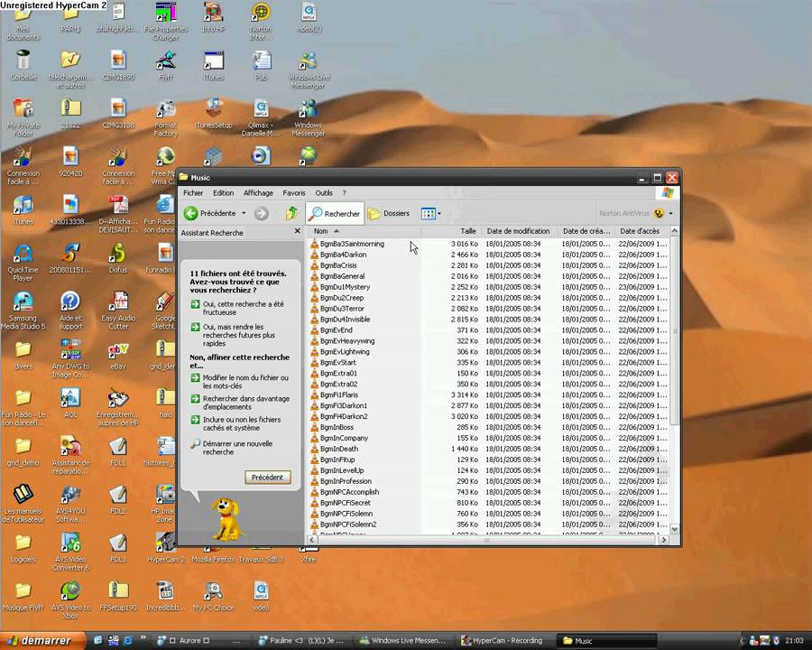Click 'Démarrer une nouvelle recherche'
This screenshot has width=812, height=650.
point(232,448)
